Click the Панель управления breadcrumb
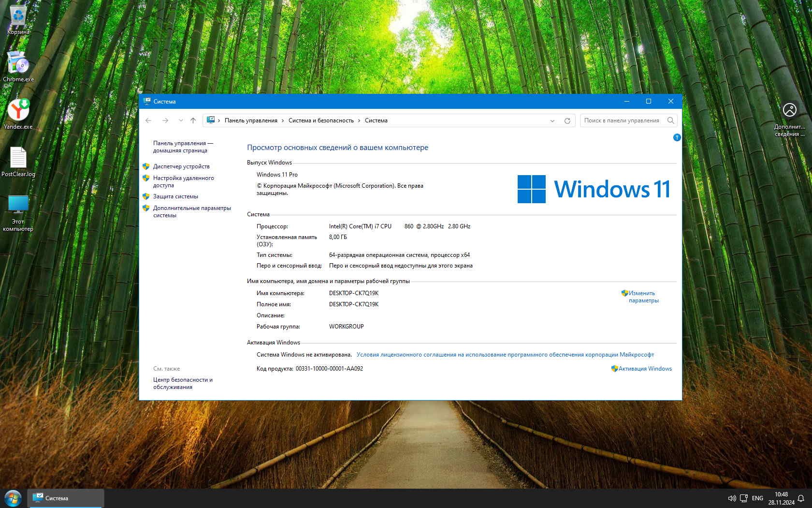The width and height of the screenshot is (812, 508). tap(251, 120)
